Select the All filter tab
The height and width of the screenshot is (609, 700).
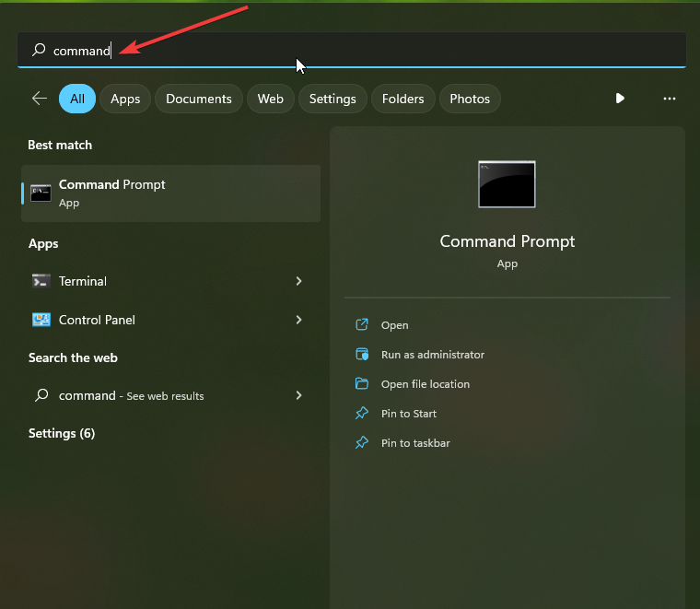(77, 99)
